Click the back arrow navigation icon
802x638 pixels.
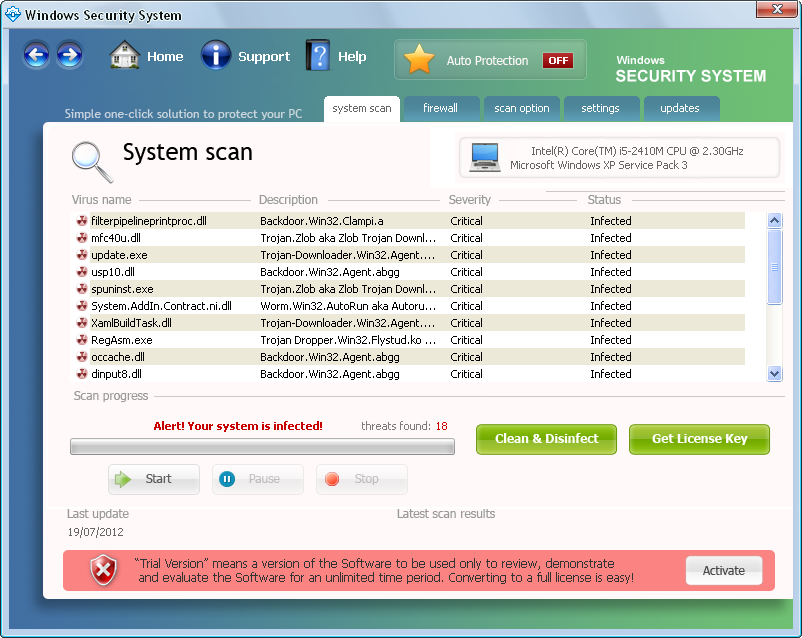click(x=37, y=54)
